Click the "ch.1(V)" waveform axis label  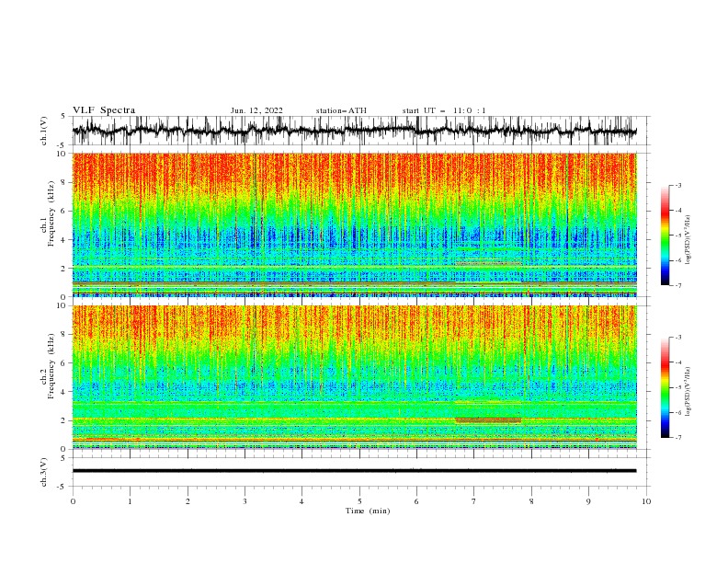click(44, 131)
